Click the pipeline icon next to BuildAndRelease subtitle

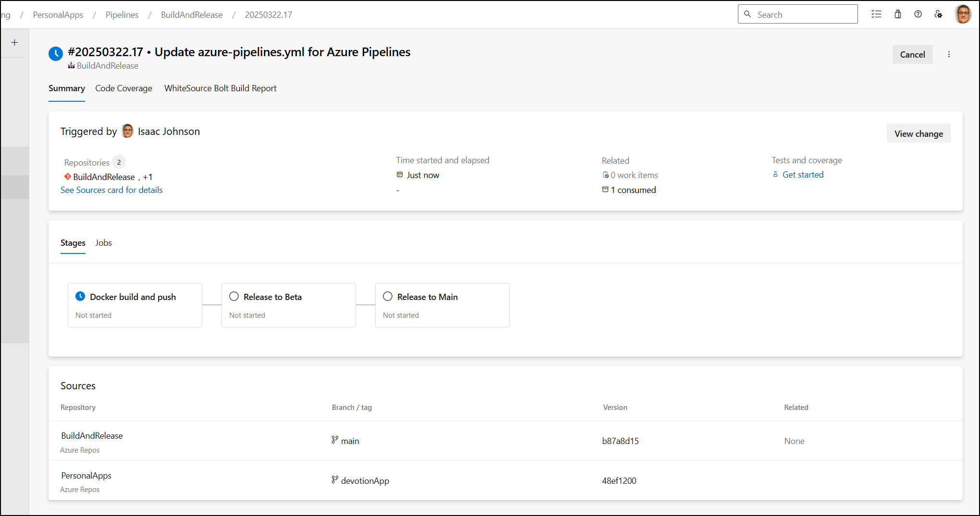tap(71, 65)
